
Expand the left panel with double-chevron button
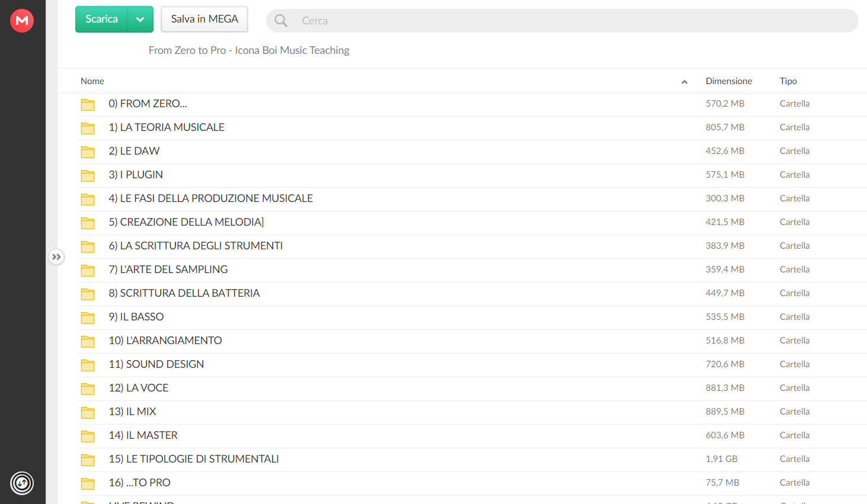coord(56,257)
